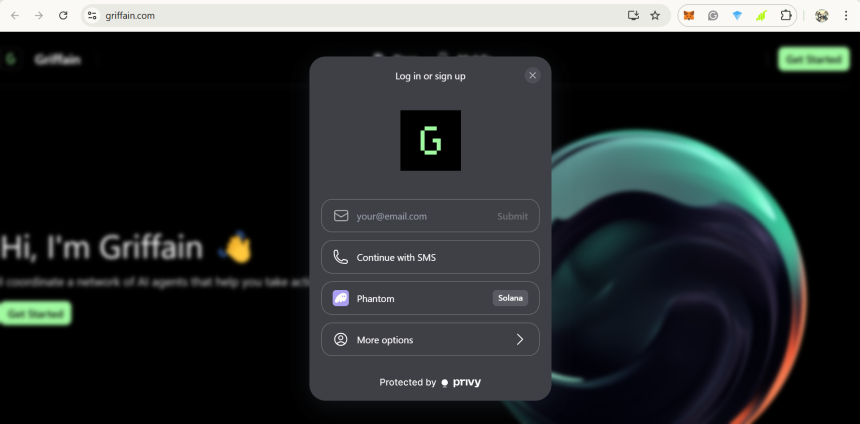Open the MetaMask fox extension
Image resolution: width=860 pixels, height=424 pixels.
click(x=689, y=16)
